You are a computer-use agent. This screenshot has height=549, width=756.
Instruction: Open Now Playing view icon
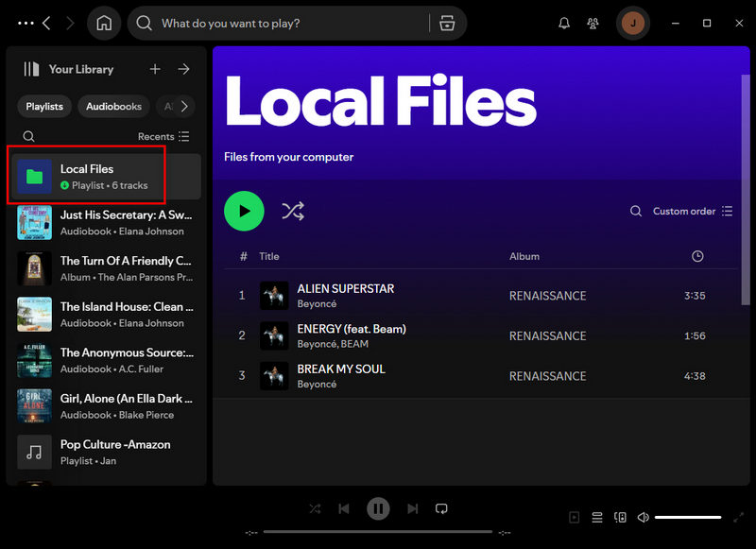pos(575,518)
